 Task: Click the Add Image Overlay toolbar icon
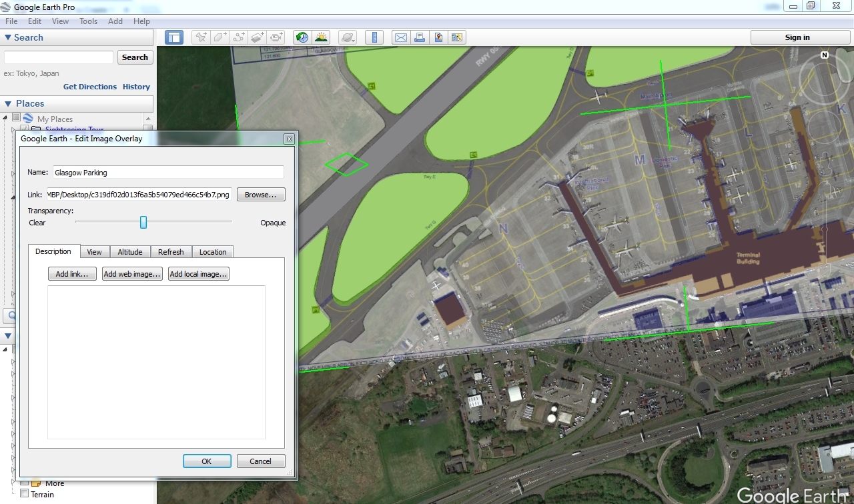coord(258,37)
